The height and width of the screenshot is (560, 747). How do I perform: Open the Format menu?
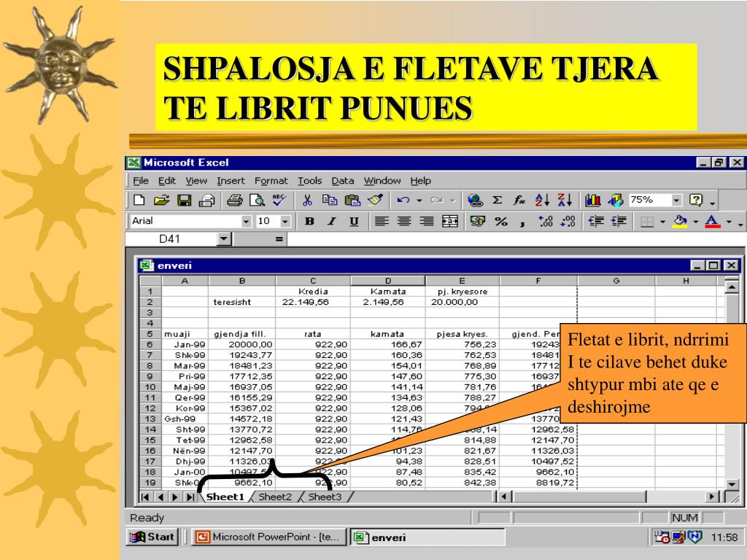271,181
